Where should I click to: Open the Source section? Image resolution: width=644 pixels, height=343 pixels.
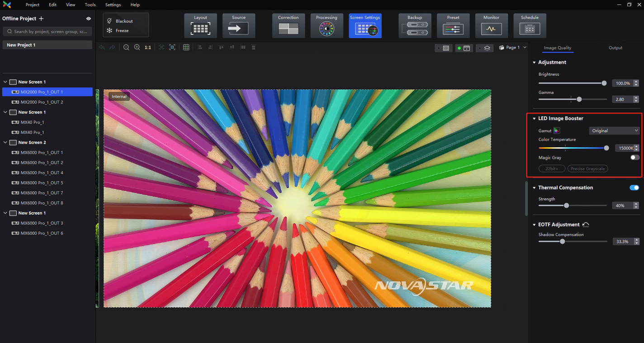239,25
